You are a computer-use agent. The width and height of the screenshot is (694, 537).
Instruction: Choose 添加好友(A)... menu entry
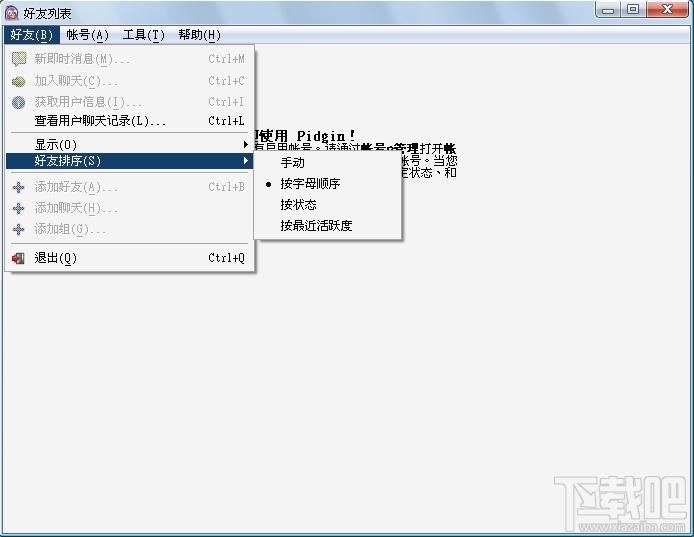tap(130, 187)
